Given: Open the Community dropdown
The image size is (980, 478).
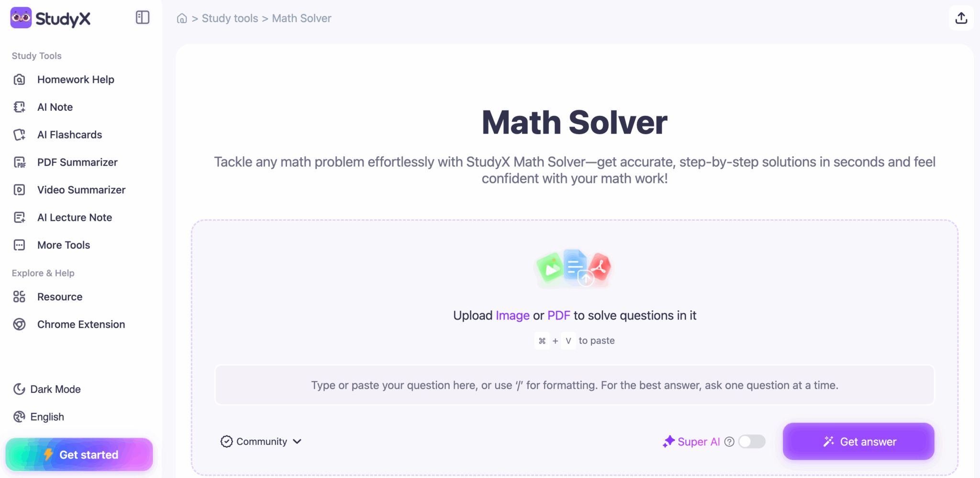Looking at the screenshot, I should [261, 441].
